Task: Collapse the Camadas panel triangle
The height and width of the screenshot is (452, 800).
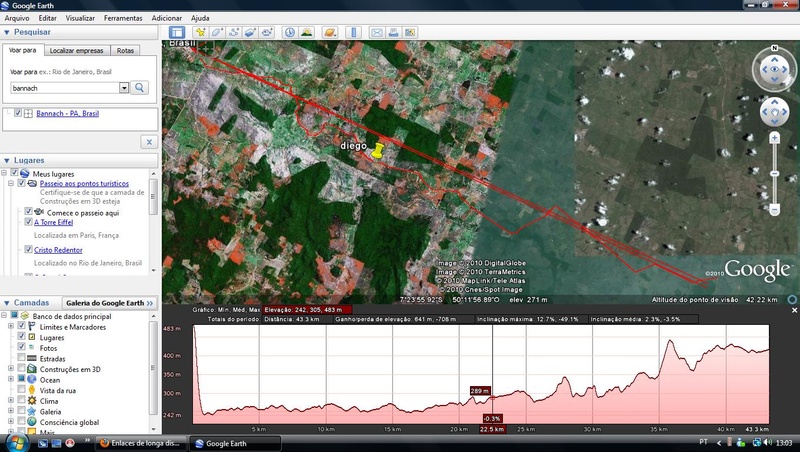Action: [x=7, y=303]
